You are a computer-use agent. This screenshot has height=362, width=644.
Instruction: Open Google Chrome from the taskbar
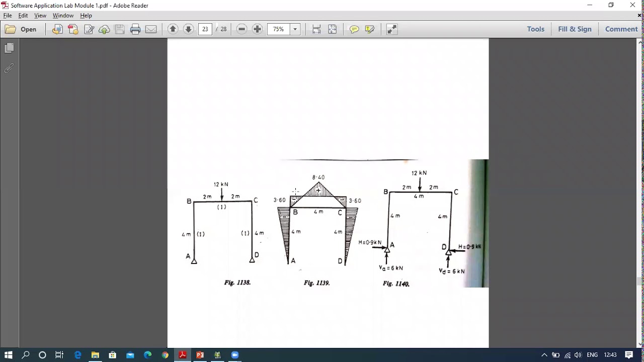(x=165, y=355)
